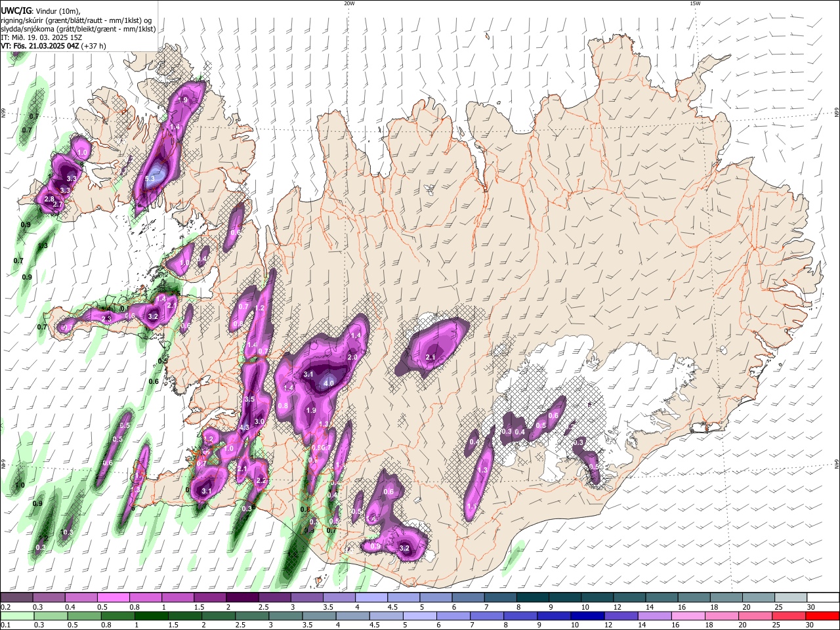
Task: Click the bright red 30 swatch on rain scale
Action: pyautogui.click(x=822, y=616)
